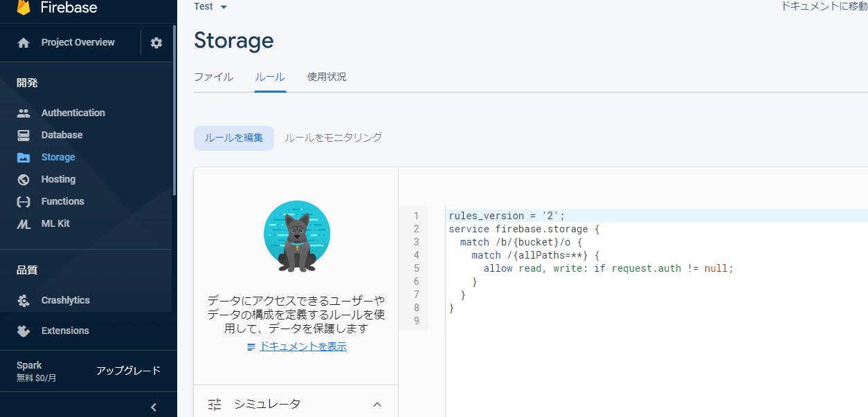This screenshot has height=417, width=868.
Task: Click the ドキュメントを表示 link
Action: (x=302, y=346)
